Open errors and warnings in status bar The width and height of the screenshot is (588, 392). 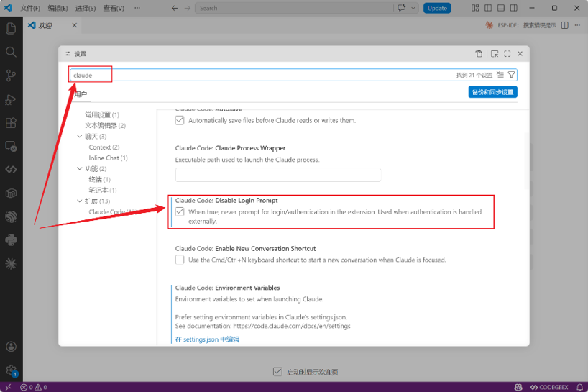[x=34, y=387]
